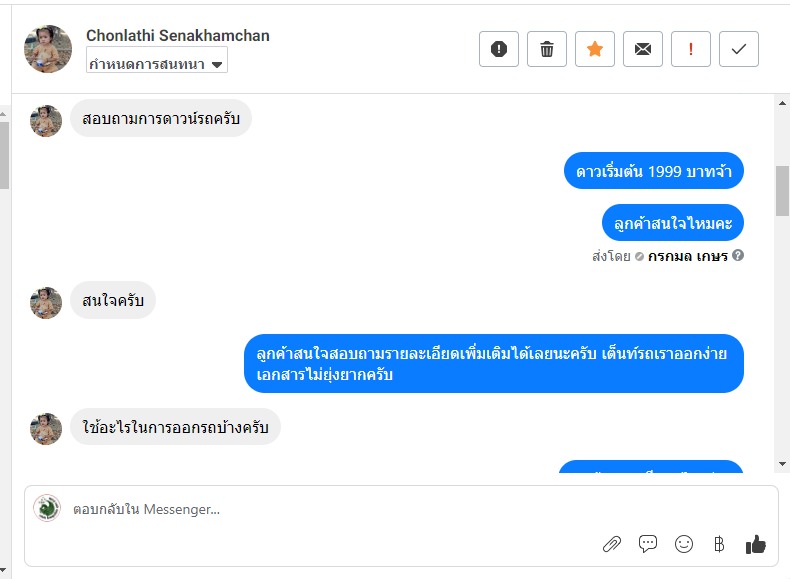Open Chonlathi's profile picture in header
This screenshot has width=790, height=579.
click(x=48, y=49)
